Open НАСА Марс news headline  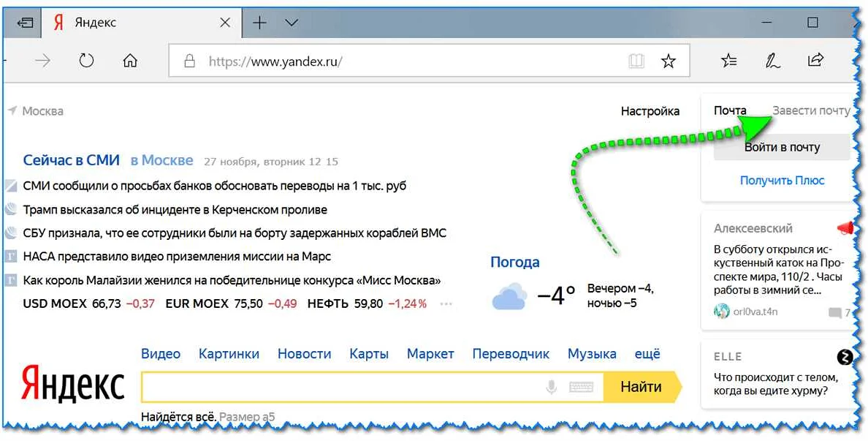pyautogui.click(x=177, y=257)
